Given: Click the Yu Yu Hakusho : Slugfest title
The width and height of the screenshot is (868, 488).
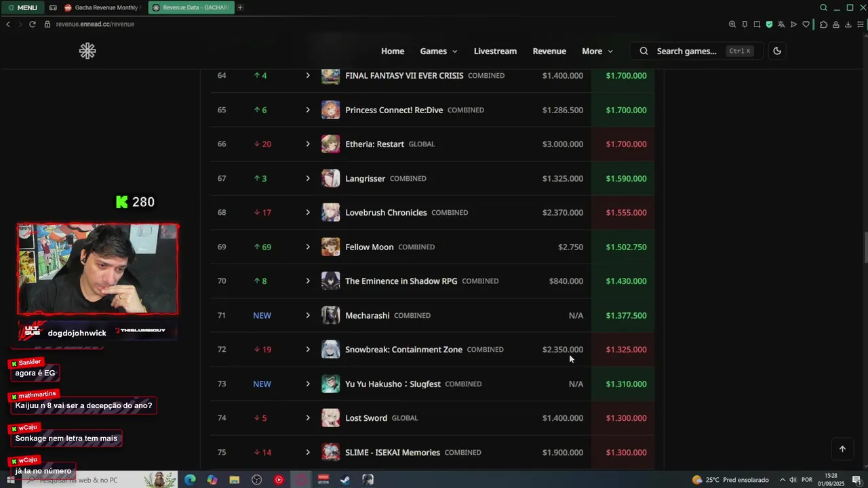Looking at the screenshot, I should click(393, 384).
